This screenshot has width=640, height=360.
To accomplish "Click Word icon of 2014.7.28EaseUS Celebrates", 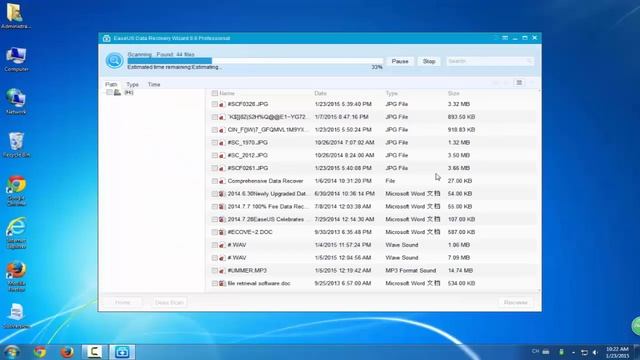I will tap(222, 220).
